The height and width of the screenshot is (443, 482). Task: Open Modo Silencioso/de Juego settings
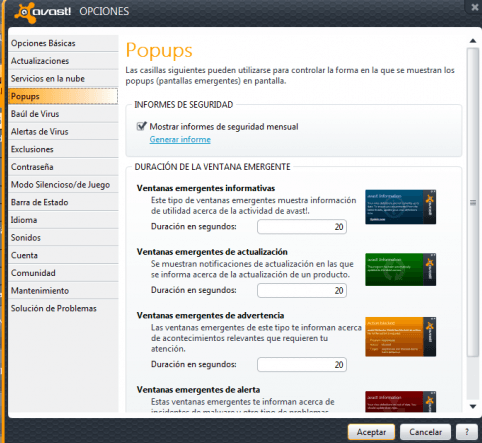tap(63, 185)
